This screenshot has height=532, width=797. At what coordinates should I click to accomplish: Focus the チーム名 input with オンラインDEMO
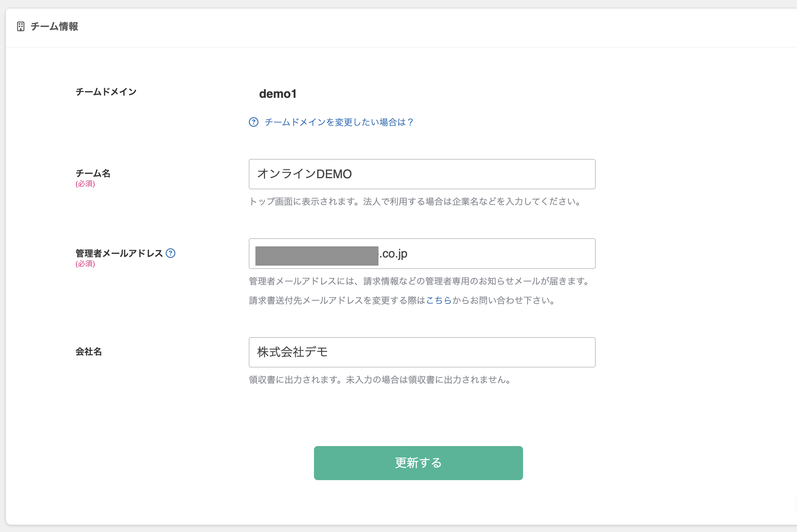pyautogui.click(x=422, y=174)
